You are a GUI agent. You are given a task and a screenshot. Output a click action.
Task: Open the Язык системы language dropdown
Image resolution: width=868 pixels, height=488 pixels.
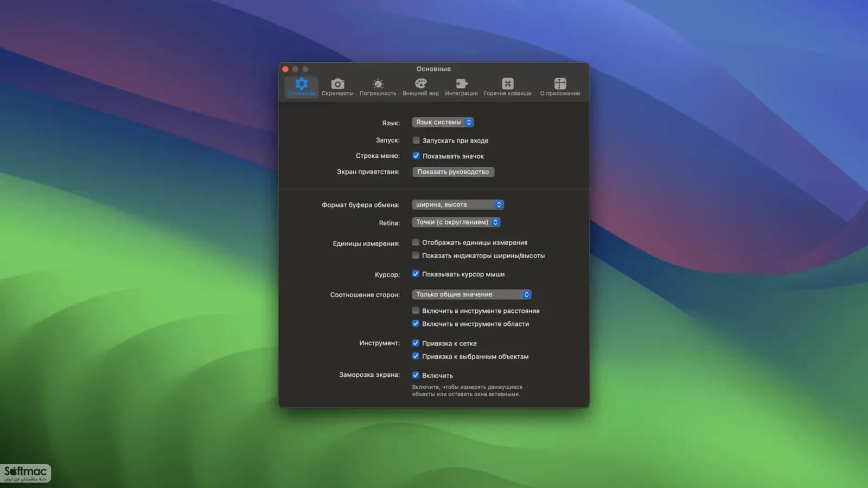(x=443, y=123)
